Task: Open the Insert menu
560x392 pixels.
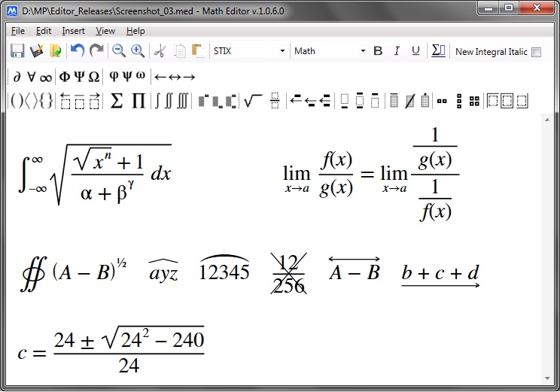Action: click(x=73, y=31)
